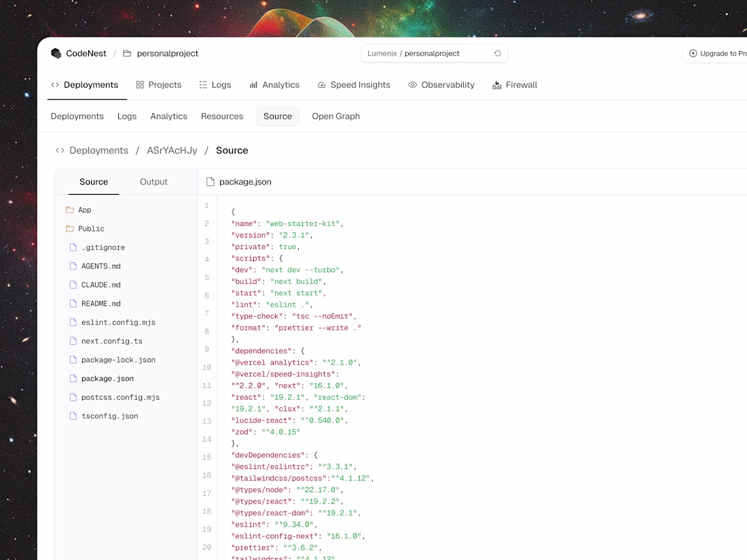This screenshot has width=747, height=560.
Task: Select the Source panel tab in file tree
Action: pyautogui.click(x=94, y=182)
